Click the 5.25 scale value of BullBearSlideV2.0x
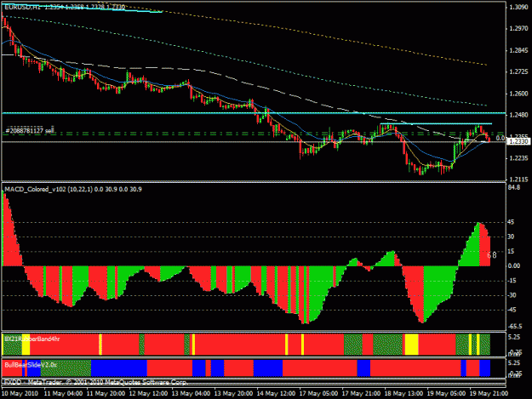This screenshot has width=532, height=399. click(x=514, y=363)
